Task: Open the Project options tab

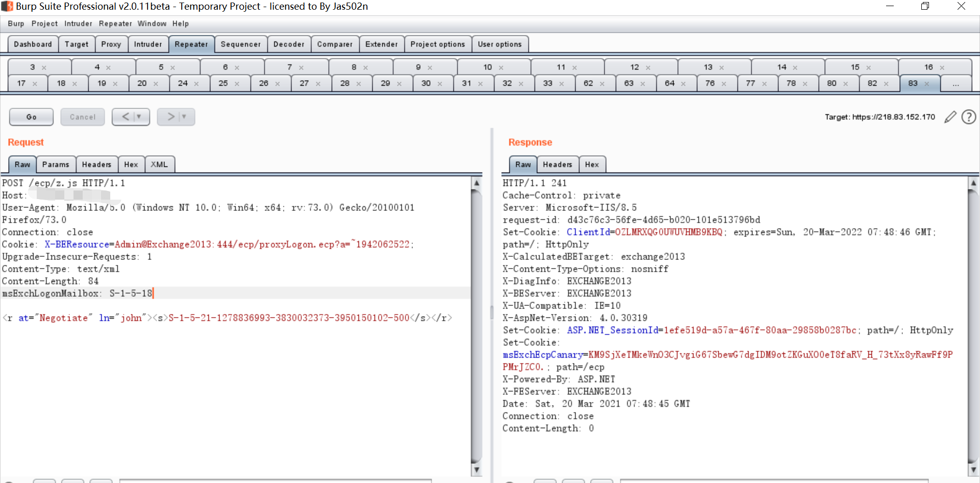Action: [x=438, y=44]
